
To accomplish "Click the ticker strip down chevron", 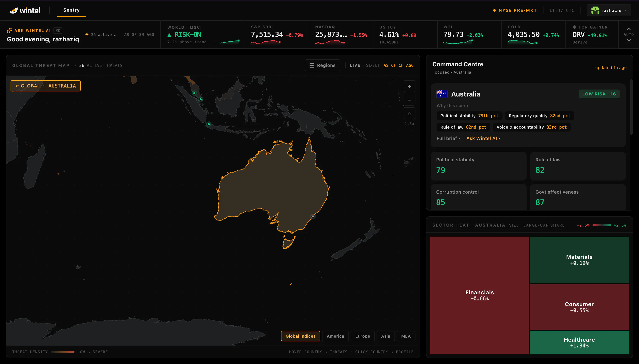I will click(x=628, y=40).
